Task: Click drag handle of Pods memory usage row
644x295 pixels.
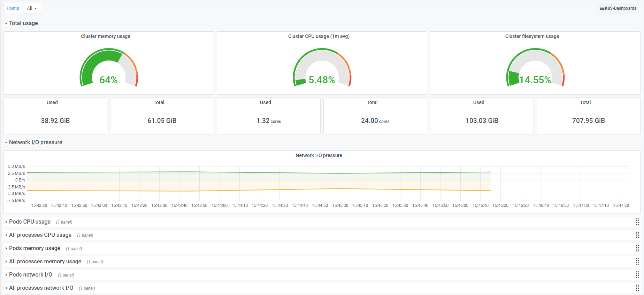Action: [x=637, y=248]
